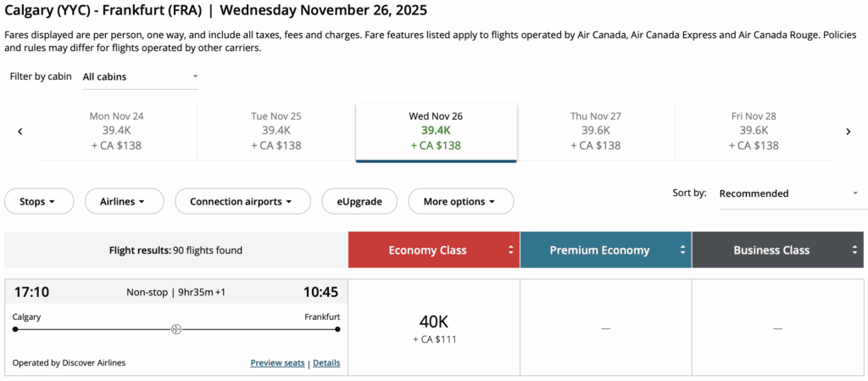Open More options filter menu

coord(460,202)
